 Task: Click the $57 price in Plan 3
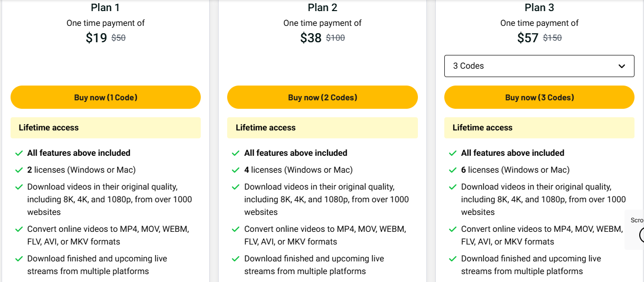click(528, 38)
